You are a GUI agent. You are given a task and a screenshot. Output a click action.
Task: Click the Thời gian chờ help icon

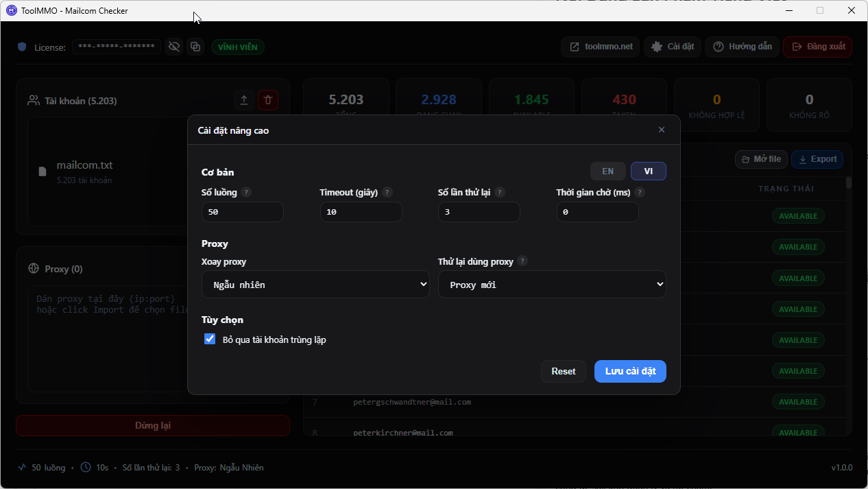640,193
